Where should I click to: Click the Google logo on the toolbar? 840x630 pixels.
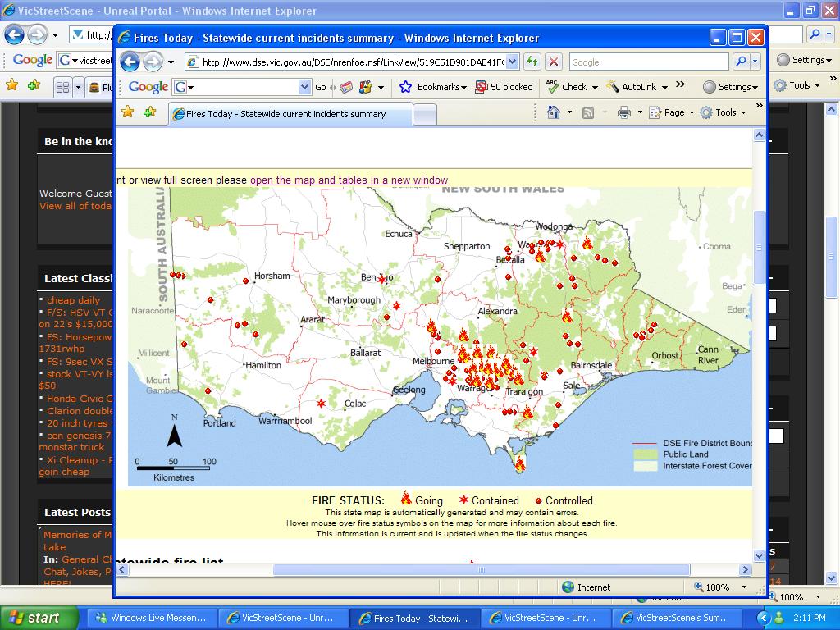click(148, 87)
